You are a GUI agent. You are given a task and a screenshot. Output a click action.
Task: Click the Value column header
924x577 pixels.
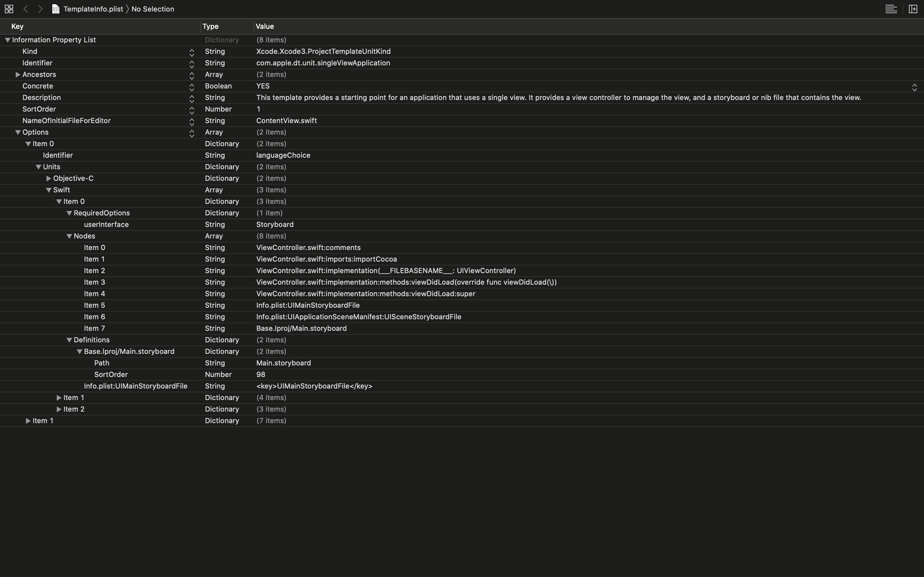click(265, 26)
